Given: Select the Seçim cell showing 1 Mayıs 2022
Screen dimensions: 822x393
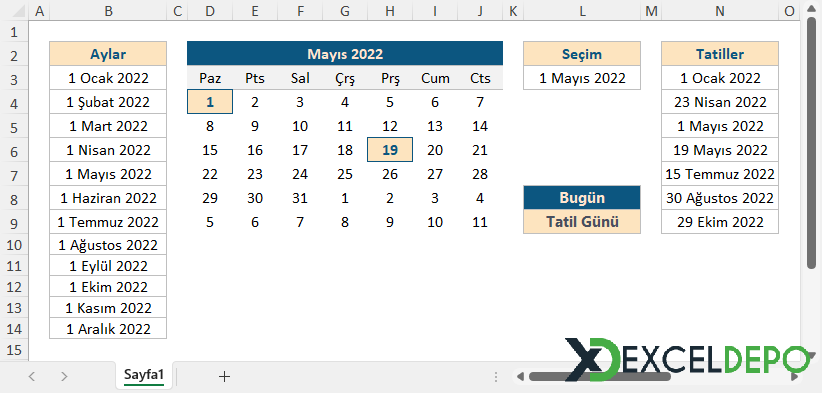Looking at the screenshot, I should [582, 78].
